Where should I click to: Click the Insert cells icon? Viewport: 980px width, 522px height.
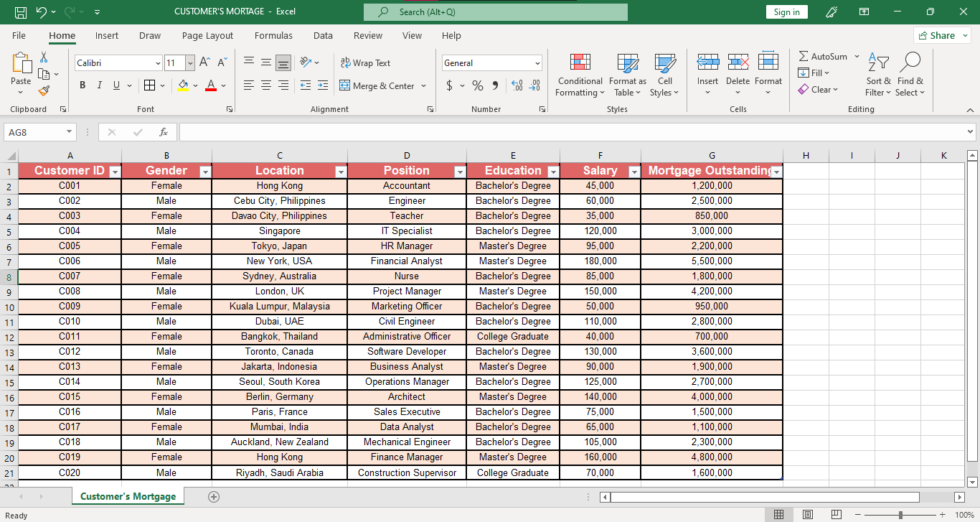pos(708,62)
